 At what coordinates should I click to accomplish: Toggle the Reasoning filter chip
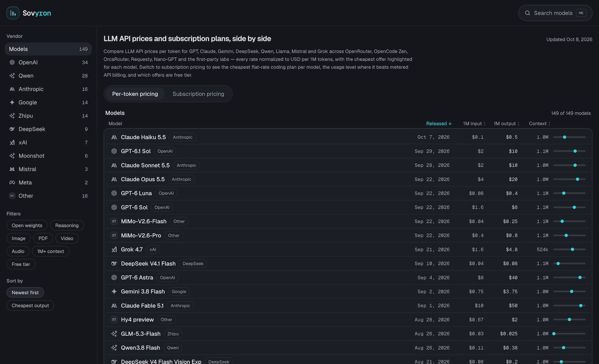67,225
